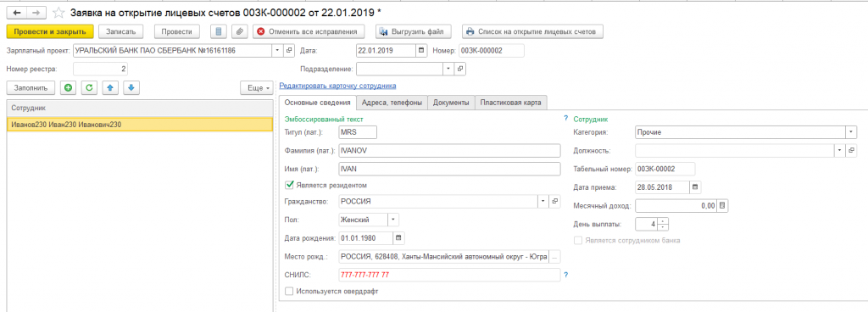
Task: Click Место рожд. field with РОССИЯ address
Action: 443,257
